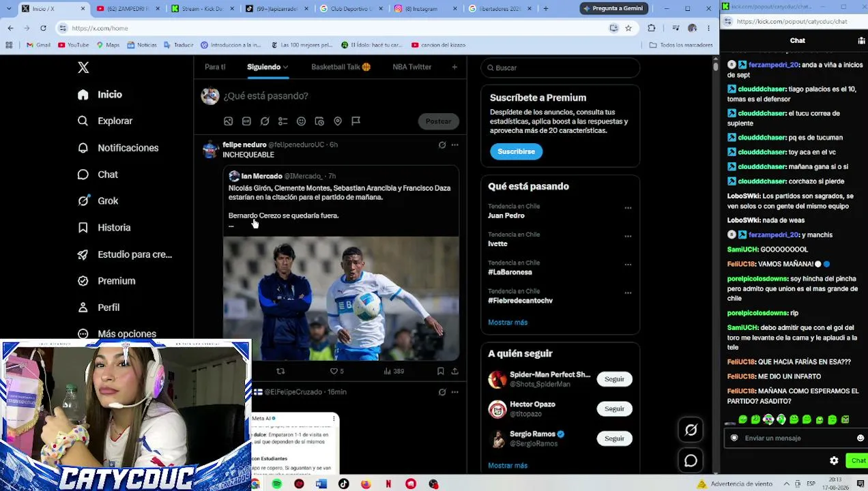
Task: Reload the x.com page
Action: point(43,28)
